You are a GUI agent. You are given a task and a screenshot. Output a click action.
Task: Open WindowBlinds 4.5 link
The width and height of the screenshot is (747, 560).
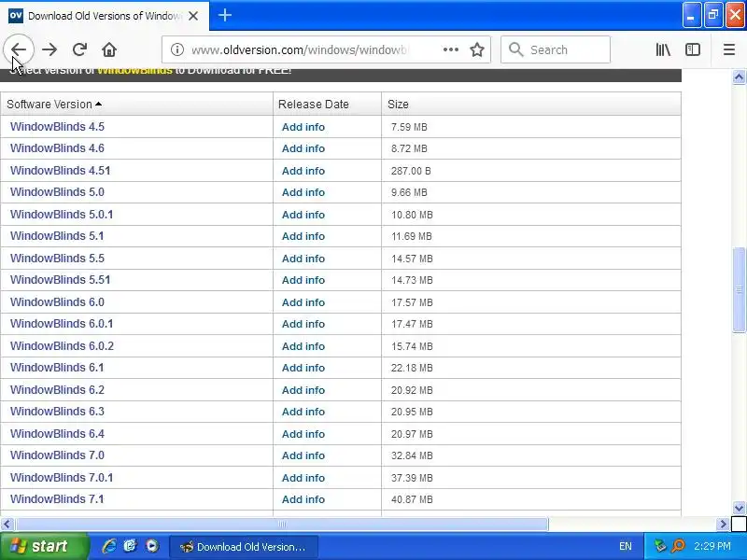[x=57, y=127]
